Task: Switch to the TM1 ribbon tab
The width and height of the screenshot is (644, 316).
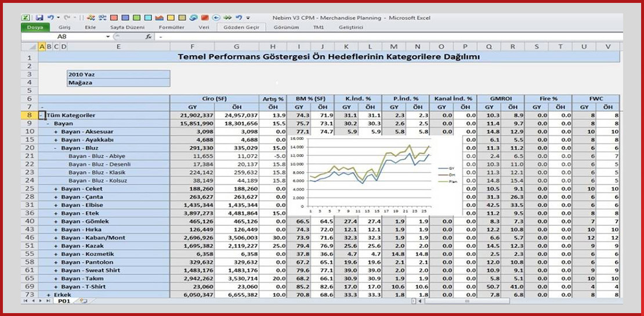Action: [x=319, y=27]
